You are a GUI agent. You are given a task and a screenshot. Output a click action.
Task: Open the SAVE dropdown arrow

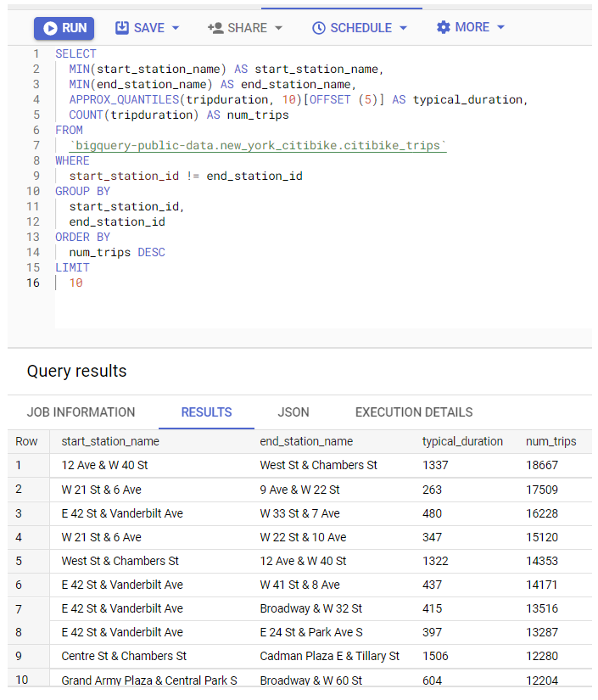pos(176,28)
